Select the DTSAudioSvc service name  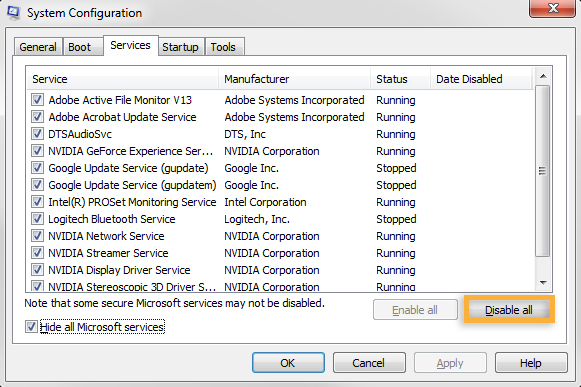pyautogui.click(x=80, y=134)
